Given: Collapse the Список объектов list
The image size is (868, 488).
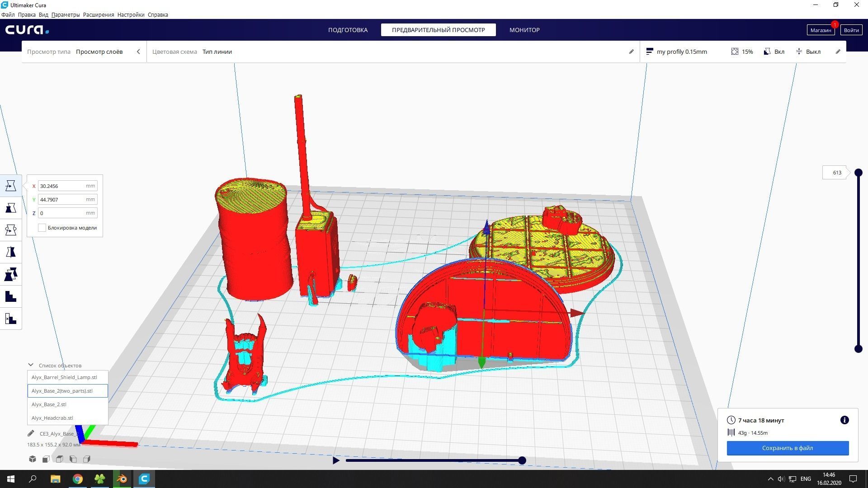Looking at the screenshot, I should [x=31, y=365].
